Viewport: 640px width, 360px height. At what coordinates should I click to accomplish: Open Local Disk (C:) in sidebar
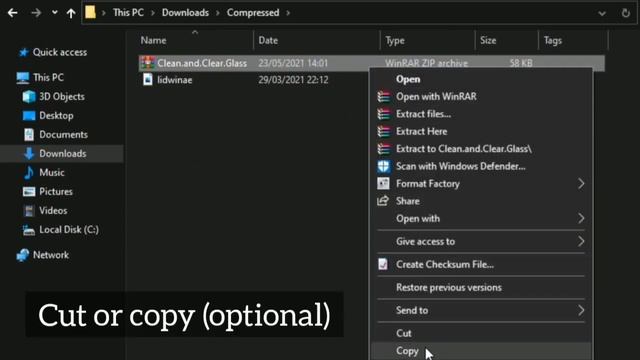coord(69,230)
